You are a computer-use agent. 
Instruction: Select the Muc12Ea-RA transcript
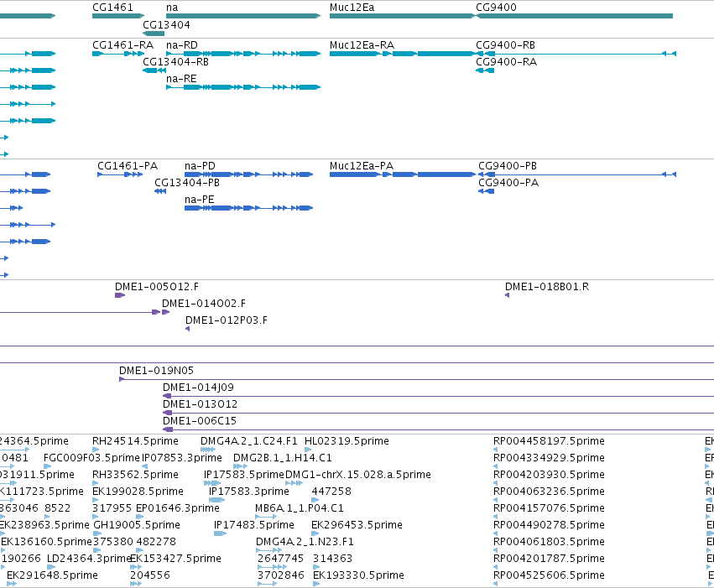pos(402,54)
